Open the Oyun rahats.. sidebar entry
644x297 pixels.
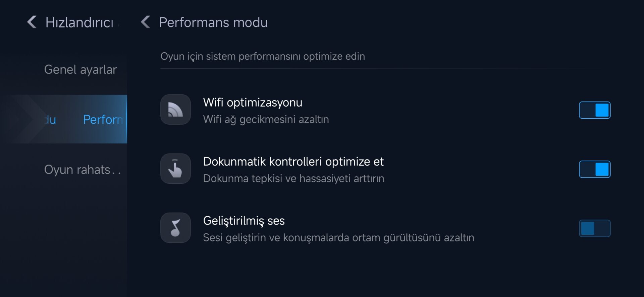[x=82, y=170]
